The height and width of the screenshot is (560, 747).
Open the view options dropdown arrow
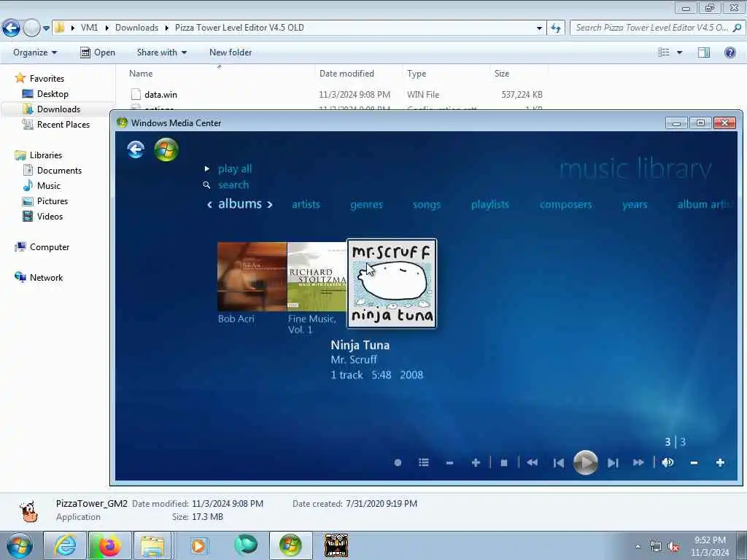click(679, 52)
